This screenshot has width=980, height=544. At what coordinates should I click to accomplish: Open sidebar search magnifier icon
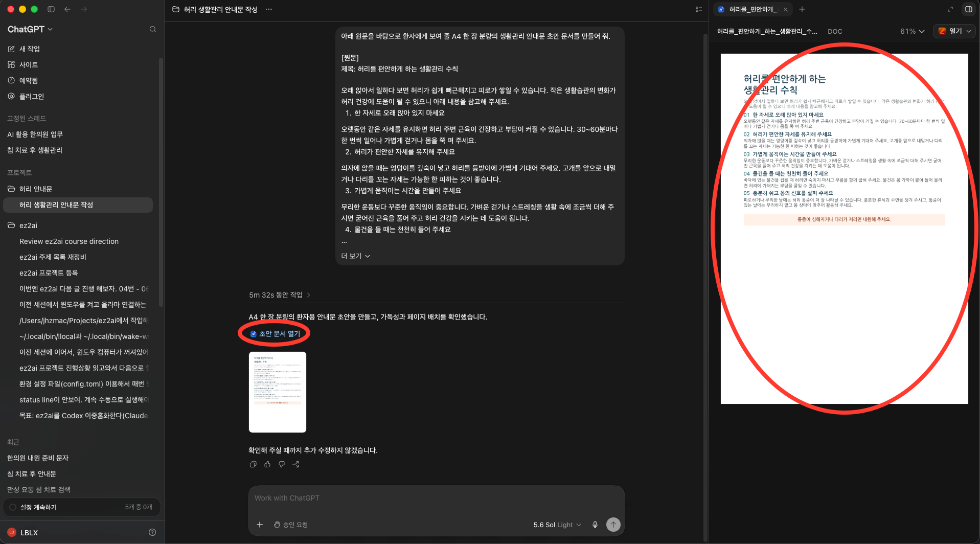pyautogui.click(x=152, y=29)
